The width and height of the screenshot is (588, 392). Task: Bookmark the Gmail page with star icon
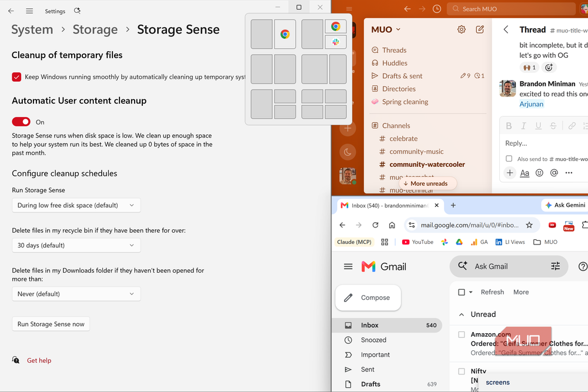click(529, 225)
